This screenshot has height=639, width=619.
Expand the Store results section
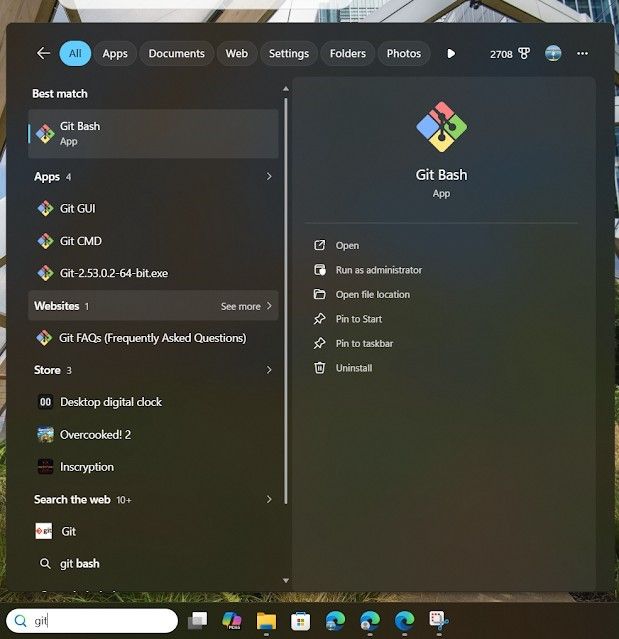tap(269, 370)
